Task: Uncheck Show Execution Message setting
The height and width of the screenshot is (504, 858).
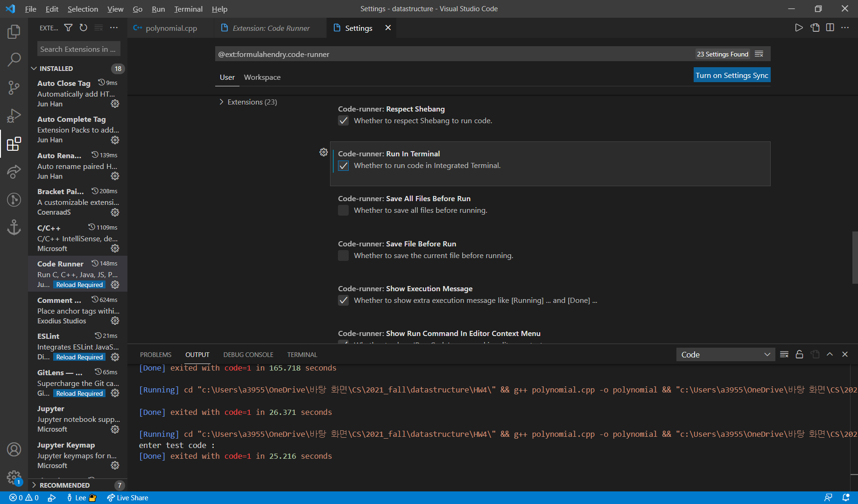Action: (x=343, y=301)
